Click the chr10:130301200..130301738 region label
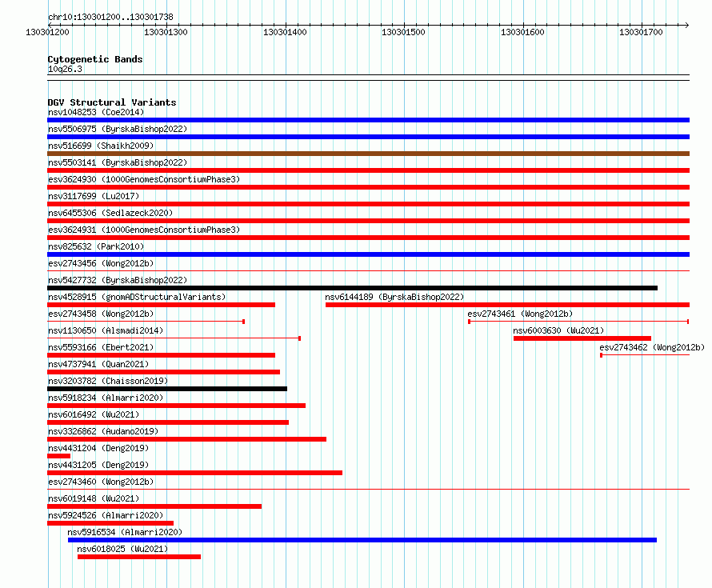Viewport: 712px width, 588px height. [110, 17]
